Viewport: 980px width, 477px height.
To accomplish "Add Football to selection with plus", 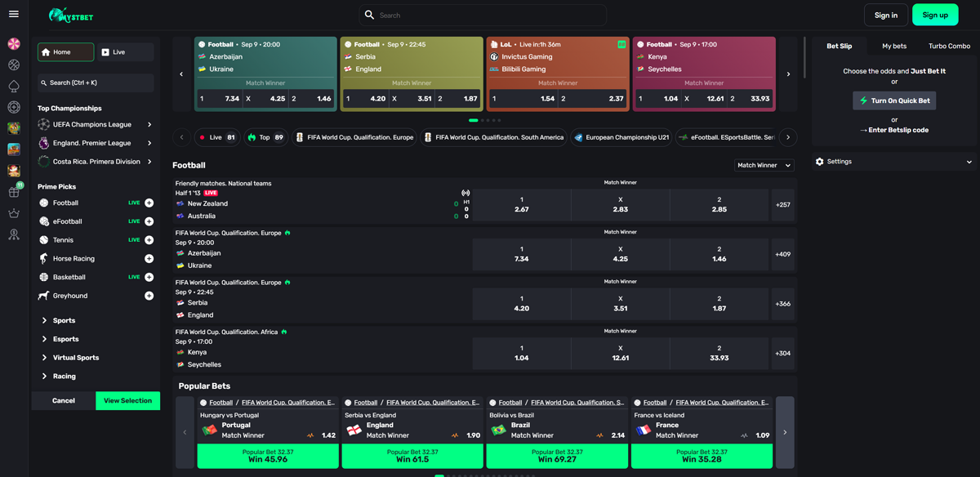I will point(149,203).
